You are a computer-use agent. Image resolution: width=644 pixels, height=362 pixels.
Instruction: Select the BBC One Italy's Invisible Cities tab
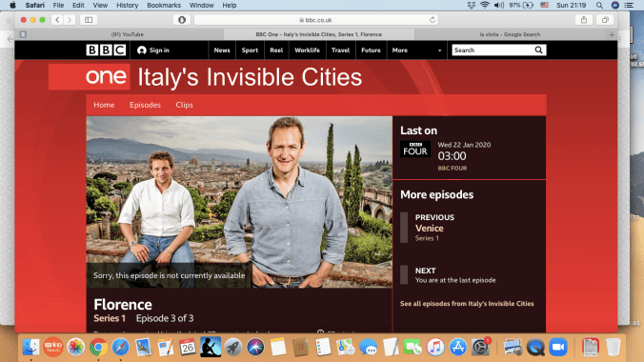tap(319, 34)
